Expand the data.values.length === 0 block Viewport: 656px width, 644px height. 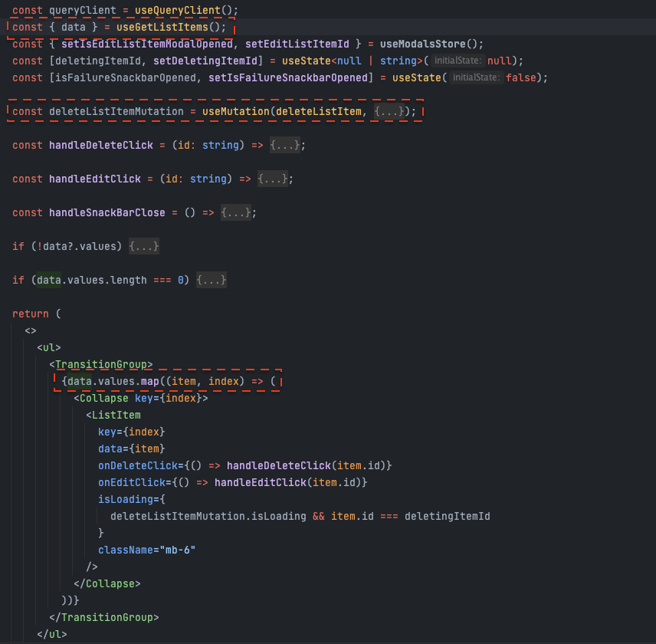pyautogui.click(x=212, y=280)
